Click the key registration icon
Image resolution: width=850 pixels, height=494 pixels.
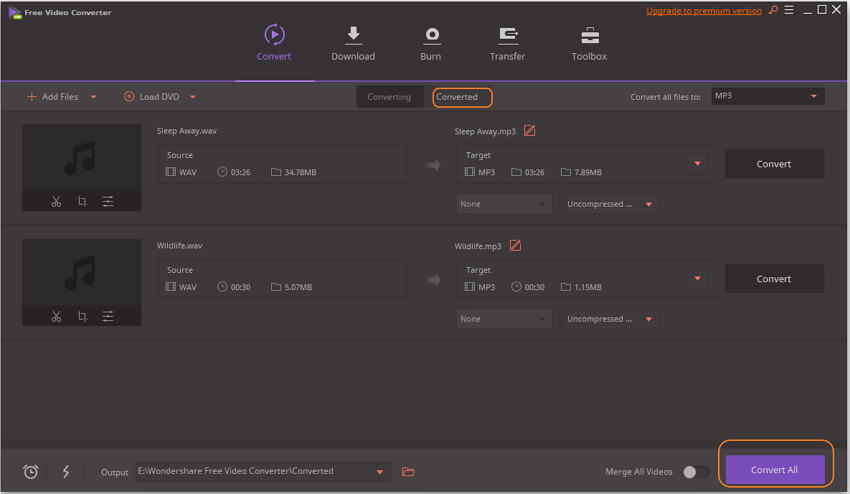(774, 10)
